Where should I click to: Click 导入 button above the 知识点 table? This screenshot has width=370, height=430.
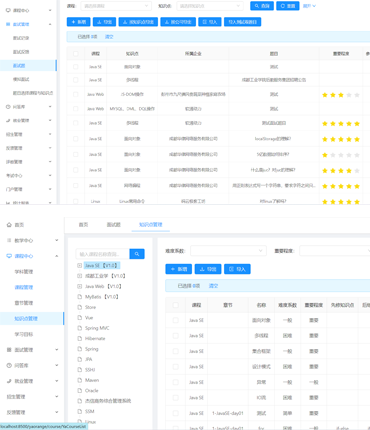point(237,269)
